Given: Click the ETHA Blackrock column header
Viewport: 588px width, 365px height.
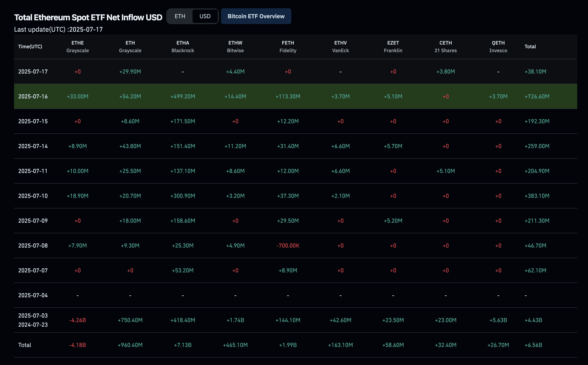Looking at the screenshot, I should click(x=183, y=47).
